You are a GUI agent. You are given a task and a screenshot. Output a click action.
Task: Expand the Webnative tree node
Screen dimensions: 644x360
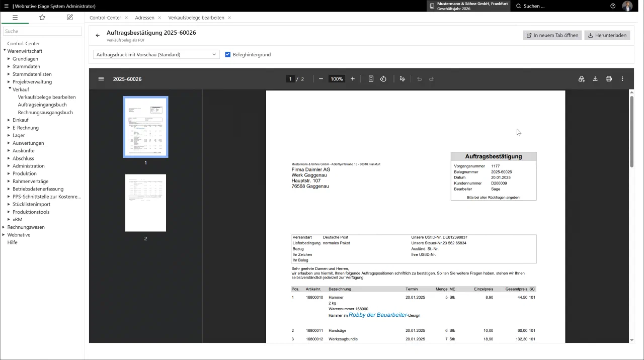coord(4,235)
